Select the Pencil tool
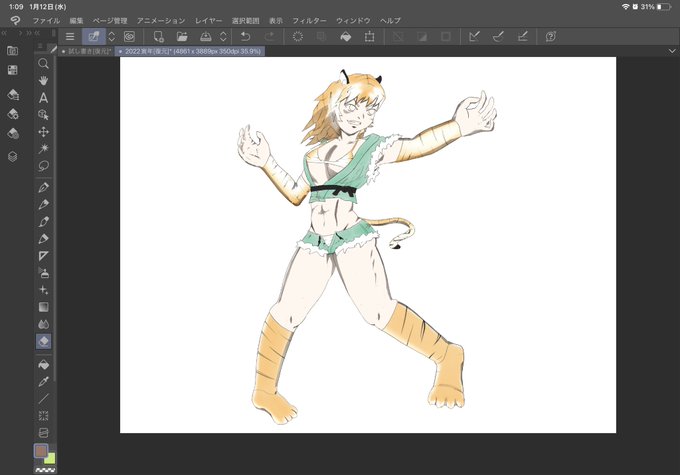The image size is (680, 475). click(x=43, y=204)
